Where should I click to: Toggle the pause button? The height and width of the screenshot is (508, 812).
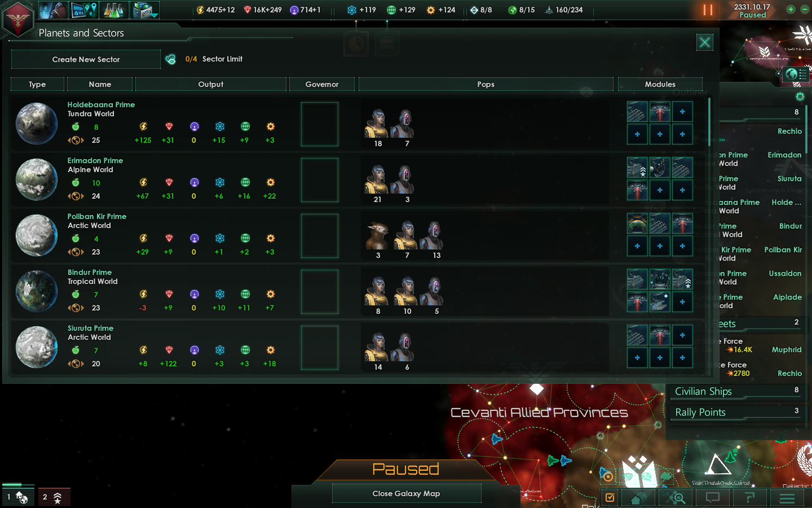[708, 10]
